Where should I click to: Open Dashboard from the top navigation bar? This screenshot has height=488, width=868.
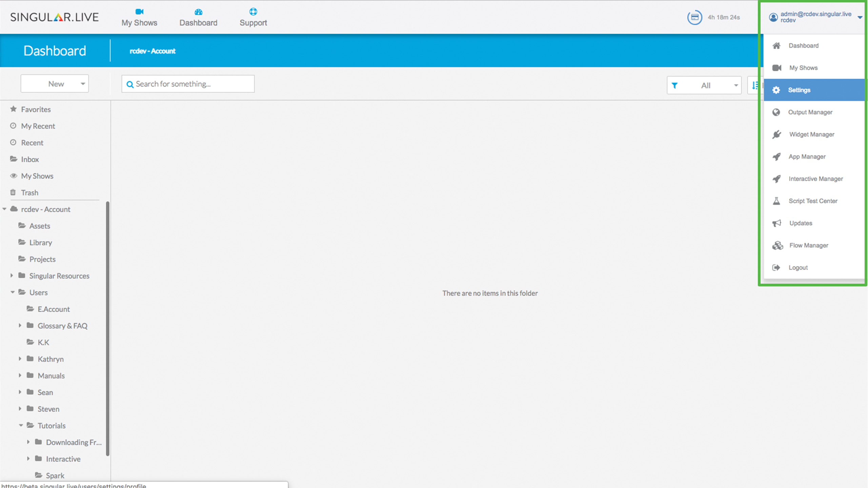tap(198, 18)
